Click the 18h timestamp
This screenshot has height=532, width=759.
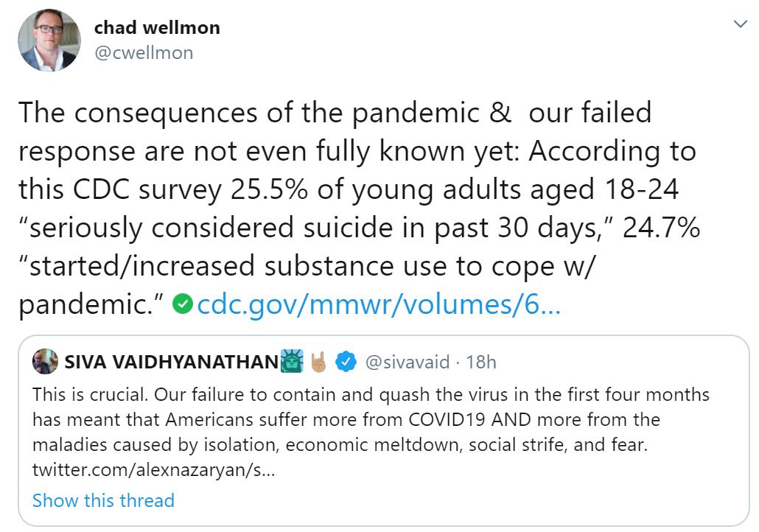[x=480, y=362]
